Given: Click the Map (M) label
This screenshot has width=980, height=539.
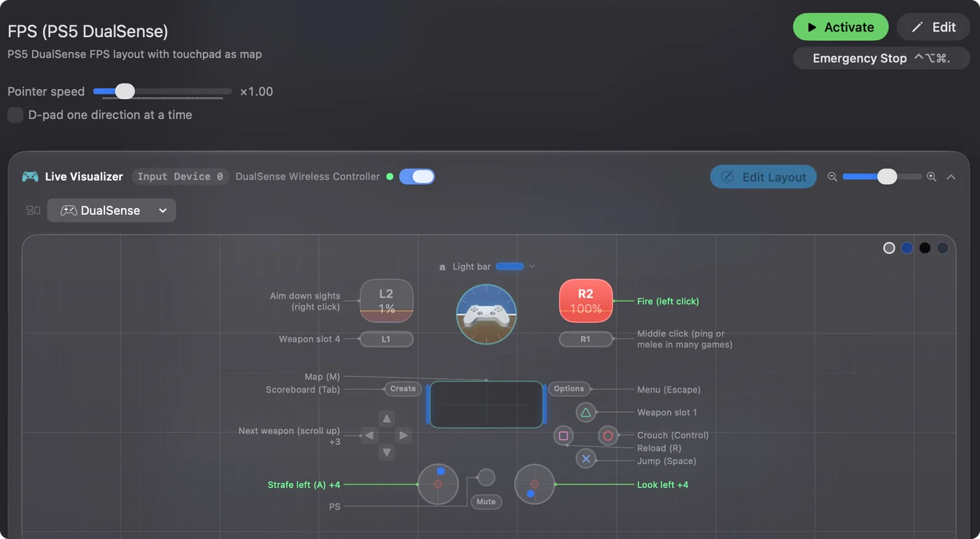Looking at the screenshot, I should click(x=323, y=377).
